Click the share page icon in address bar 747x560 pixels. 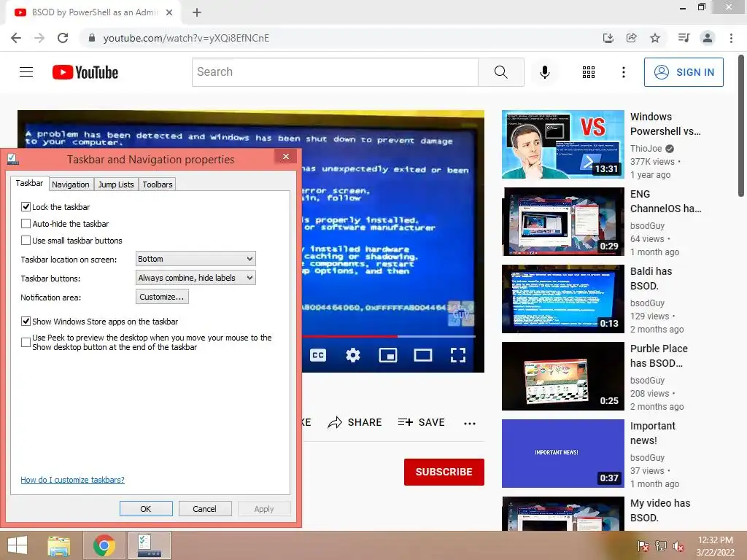click(631, 38)
